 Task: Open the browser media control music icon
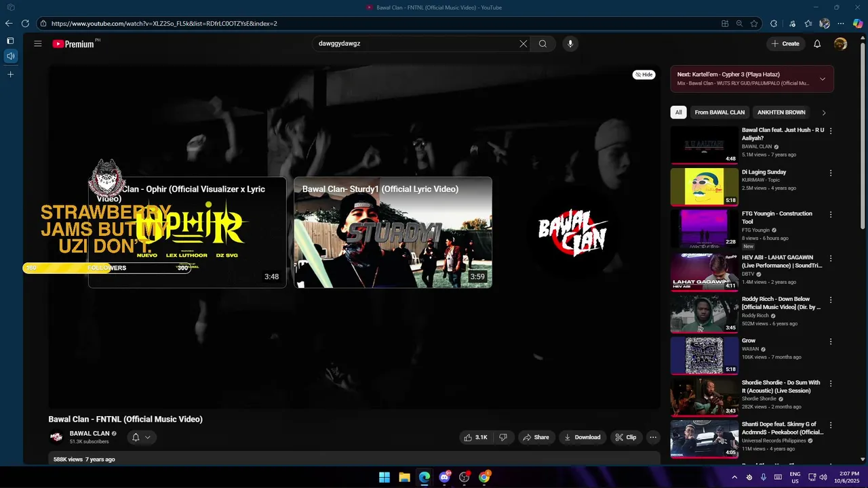(x=792, y=23)
